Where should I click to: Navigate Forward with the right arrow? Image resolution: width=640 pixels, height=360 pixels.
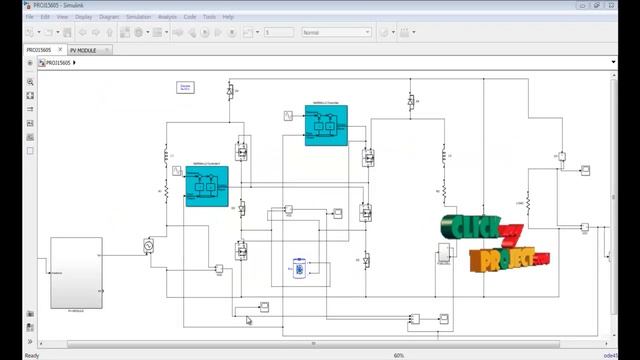(x=96, y=32)
